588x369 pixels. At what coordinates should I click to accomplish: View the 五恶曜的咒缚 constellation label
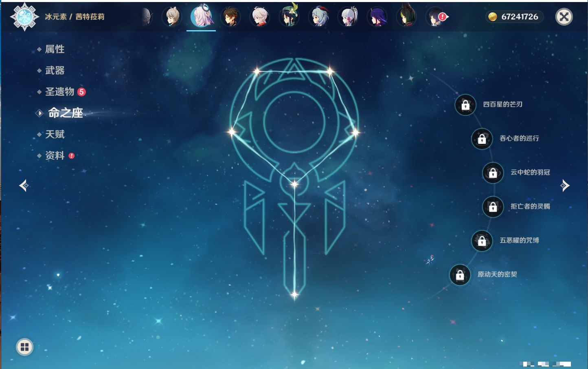[x=519, y=240]
